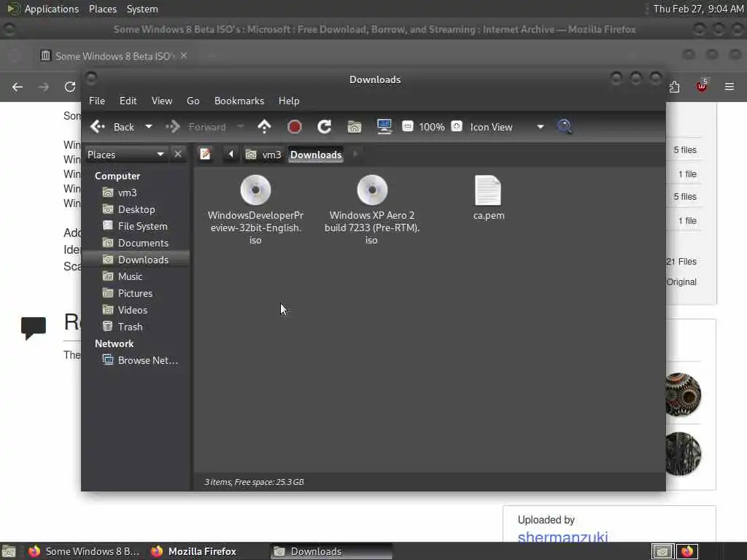Open the Bookmarks menu
Image resolution: width=747 pixels, height=560 pixels.
[239, 101]
